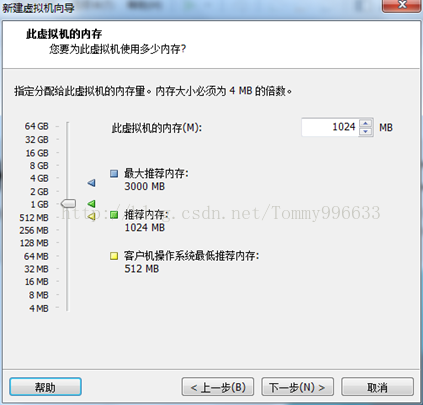Select the 64 GB mark on memory scale

pos(37,126)
